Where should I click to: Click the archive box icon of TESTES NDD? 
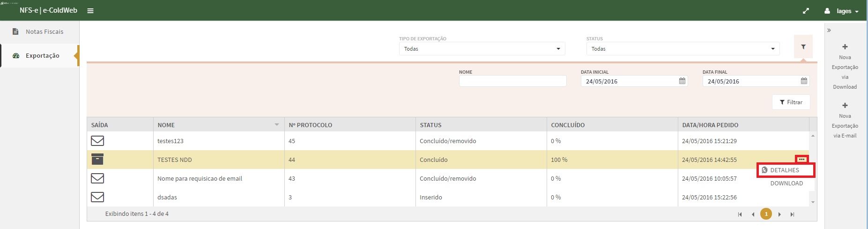(97, 159)
